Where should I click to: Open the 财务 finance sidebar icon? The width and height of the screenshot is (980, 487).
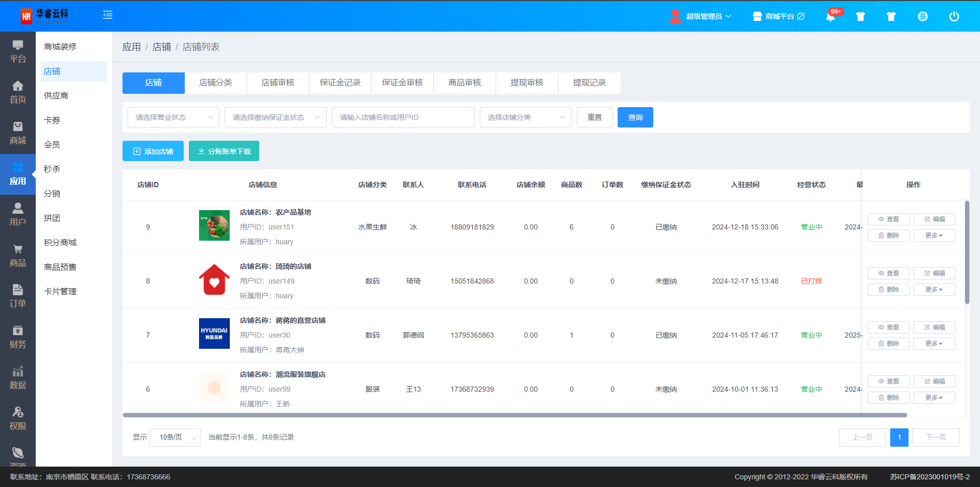(x=18, y=337)
